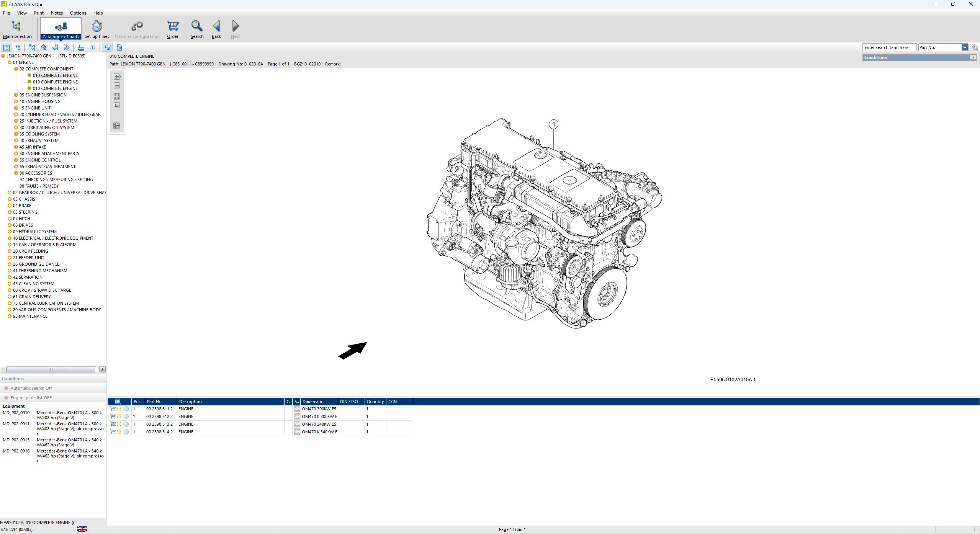Image resolution: width=980 pixels, height=534 pixels.
Task: Zoom out of the drawing with minus icon
Action: [x=117, y=86]
